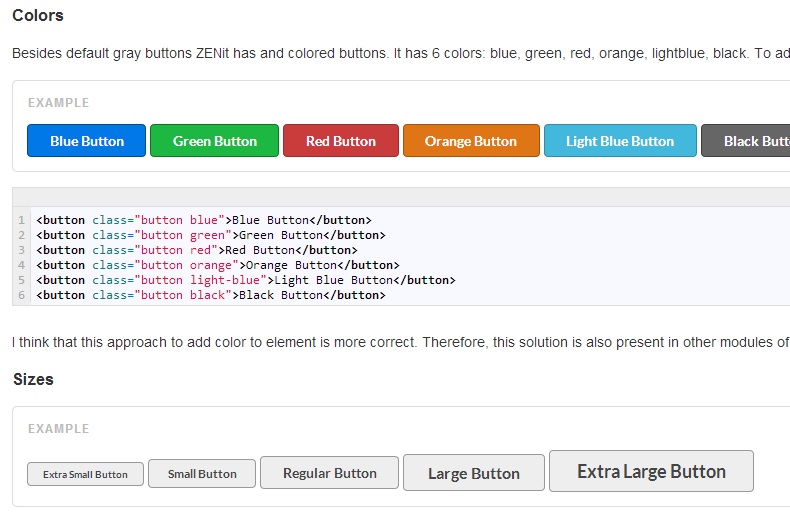790x513 pixels.
Task: Click the Blue Button
Action: pos(86,141)
